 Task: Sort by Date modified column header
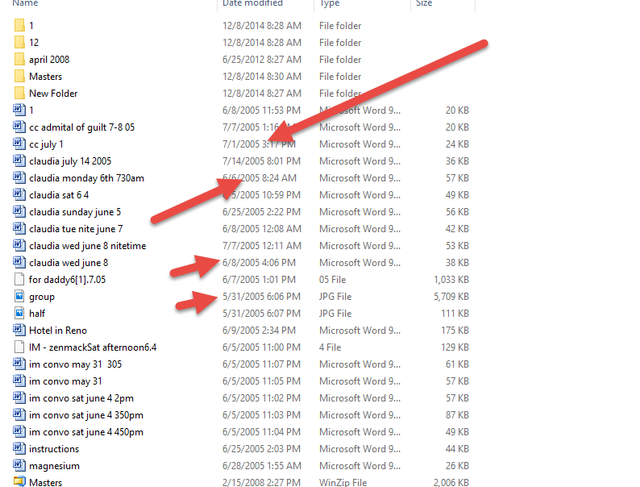click(252, 3)
